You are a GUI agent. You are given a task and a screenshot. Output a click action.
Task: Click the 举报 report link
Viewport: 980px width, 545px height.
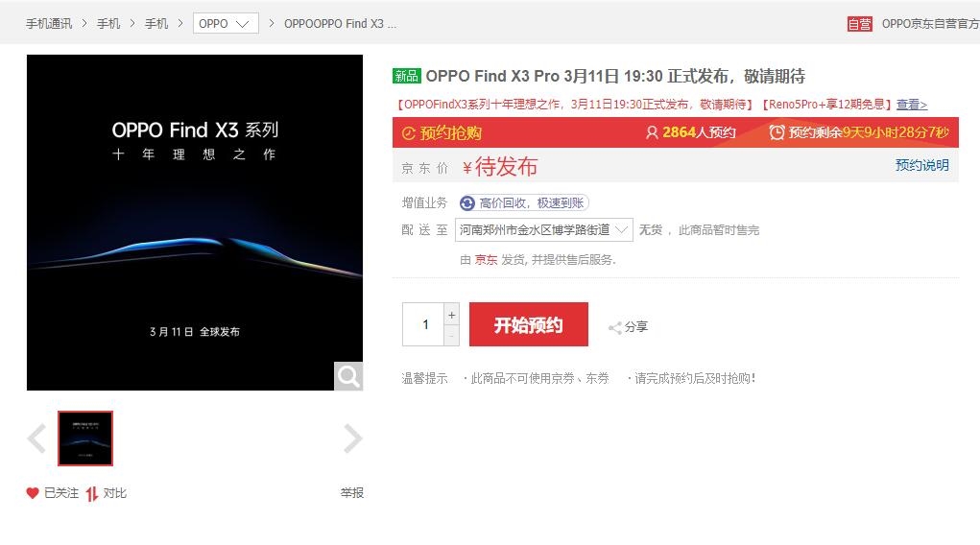coord(352,493)
